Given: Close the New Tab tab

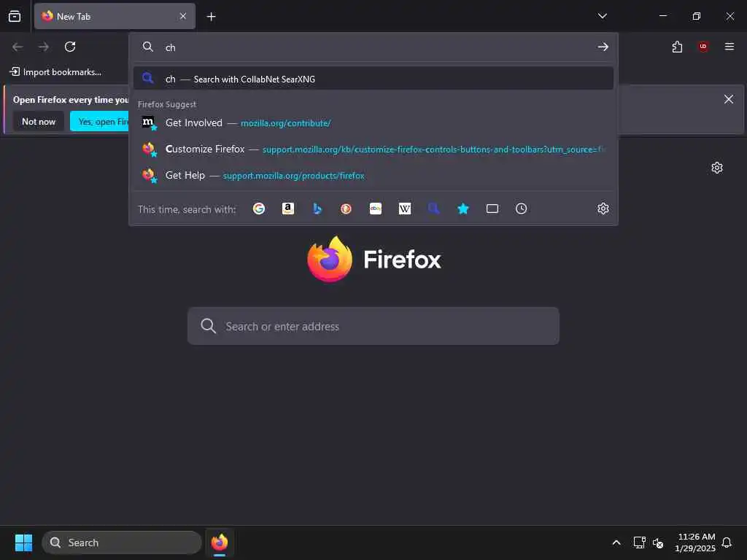Looking at the screenshot, I should pyautogui.click(x=183, y=16).
